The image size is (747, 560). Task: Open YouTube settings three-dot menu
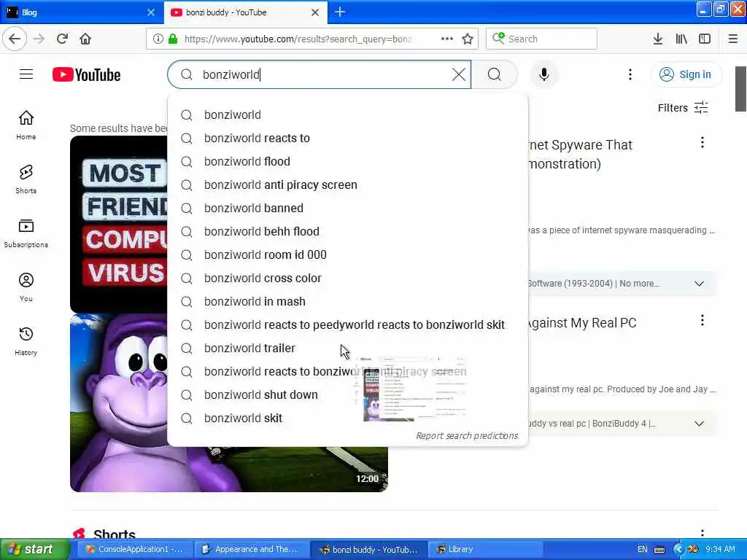pyautogui.click(x=630, y=74)
